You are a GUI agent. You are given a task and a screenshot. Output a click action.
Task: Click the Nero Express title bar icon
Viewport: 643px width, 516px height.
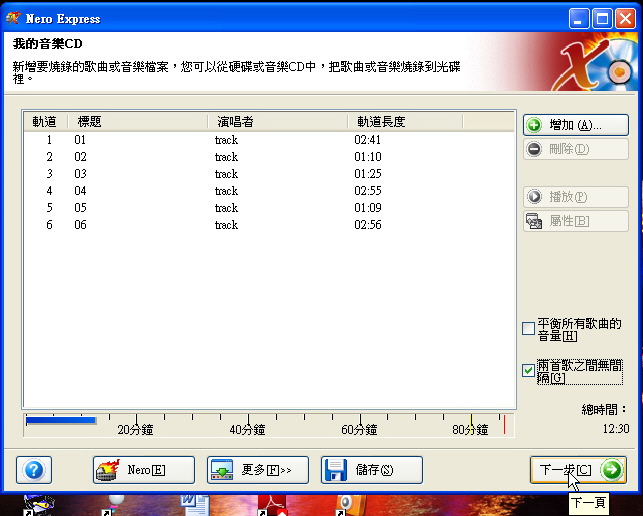point(14,18)
